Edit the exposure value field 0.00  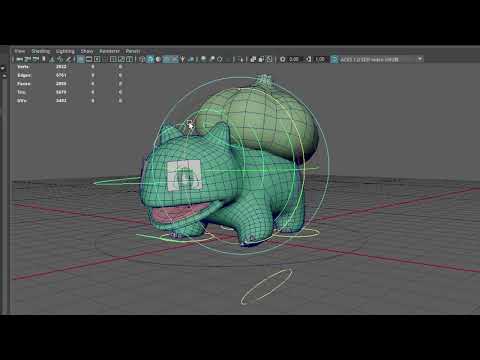tap(294, 59)
